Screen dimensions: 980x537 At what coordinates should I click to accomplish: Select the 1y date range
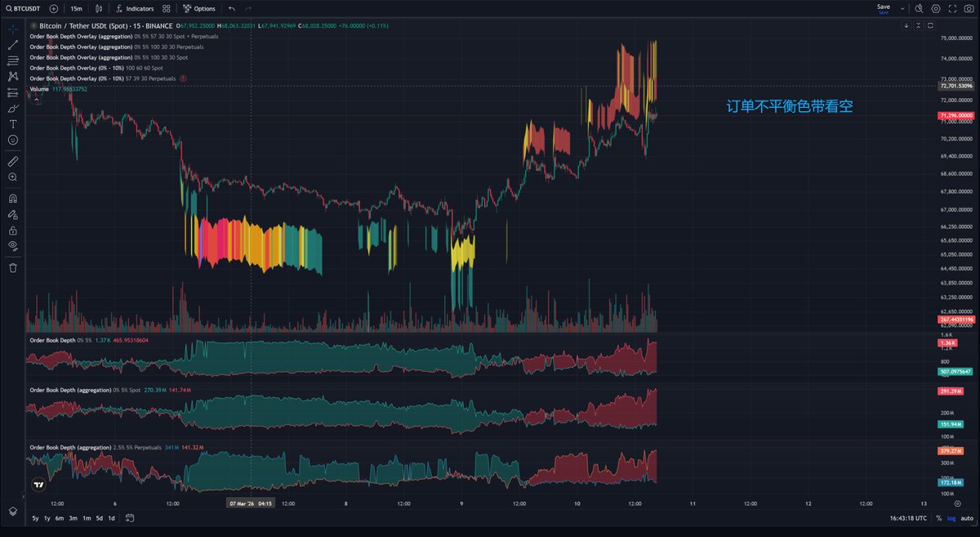click(x=47, y=518)
